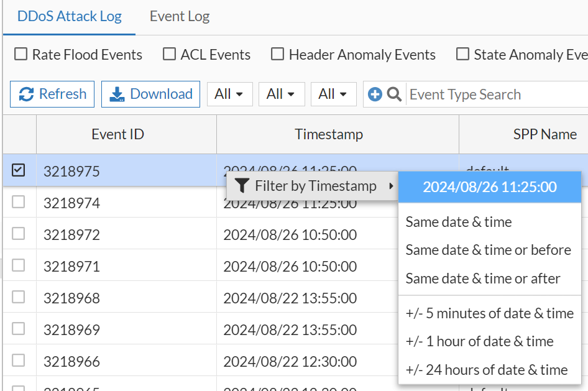588x391 pixels.
Task: Check the State Anomaly Events filter
Action: [x=462, y=54]
